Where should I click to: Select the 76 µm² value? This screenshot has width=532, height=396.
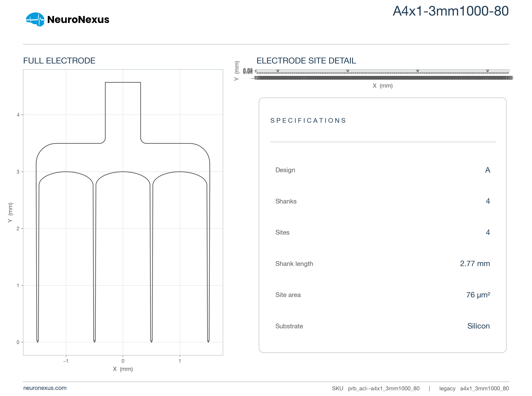point(478,295)
